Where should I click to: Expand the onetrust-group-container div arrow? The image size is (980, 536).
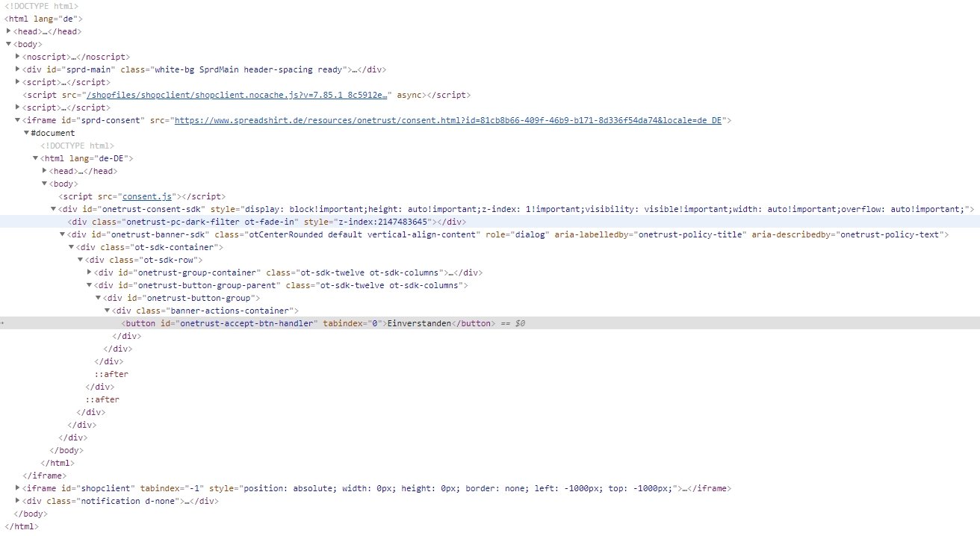point(89,272)
